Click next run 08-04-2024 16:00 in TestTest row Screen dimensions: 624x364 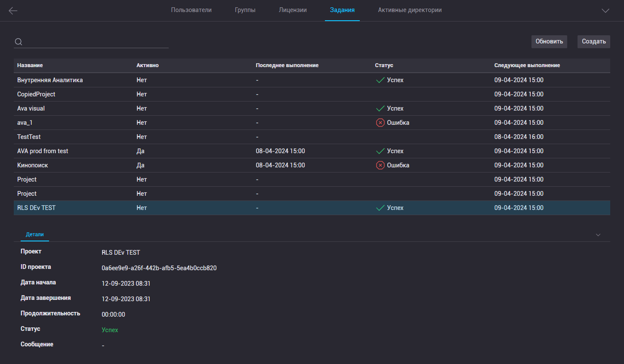click(519, 137)
